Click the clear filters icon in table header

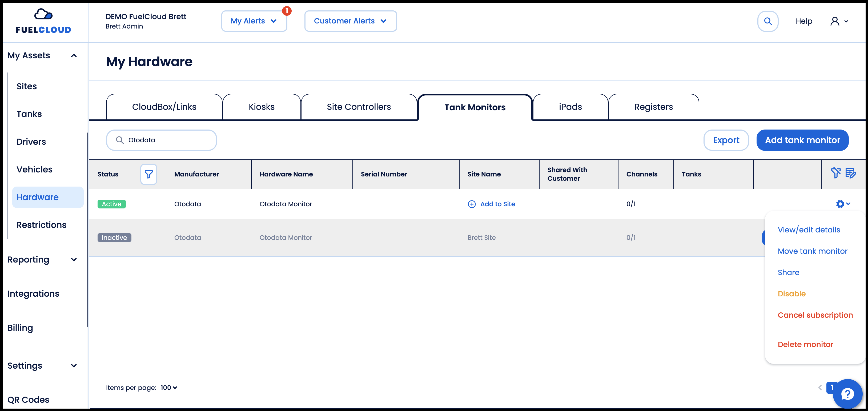coord(836,173)
